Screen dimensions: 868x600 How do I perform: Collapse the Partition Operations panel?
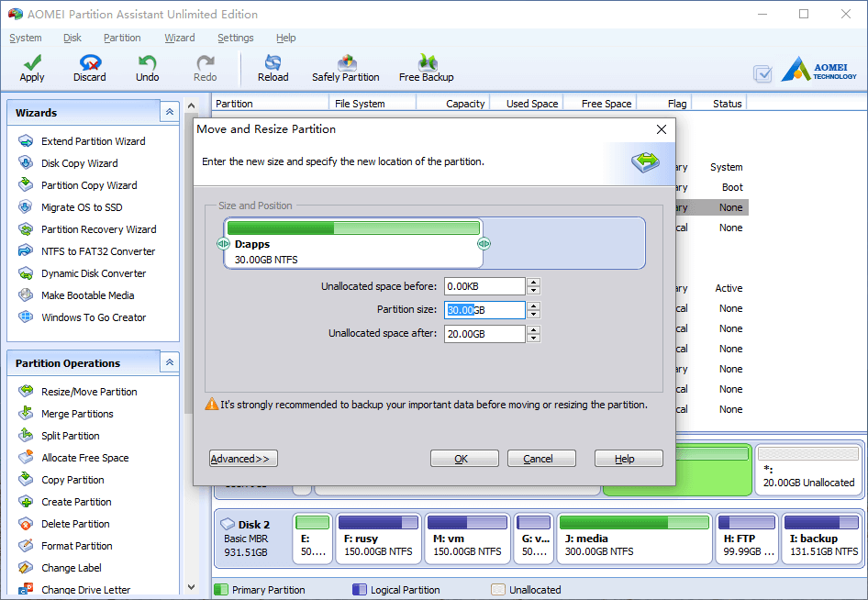tap(170, 362)
